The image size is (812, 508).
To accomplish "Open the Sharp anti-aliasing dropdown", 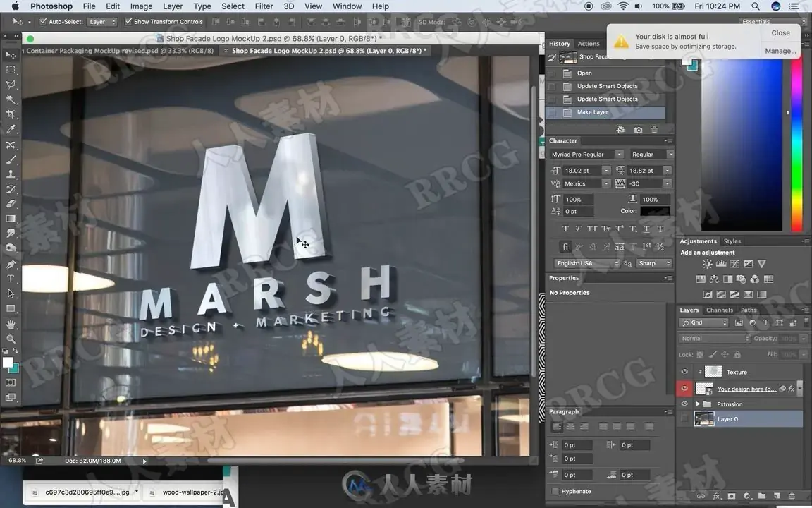I will pyautogui.click(x=653, y=263).
